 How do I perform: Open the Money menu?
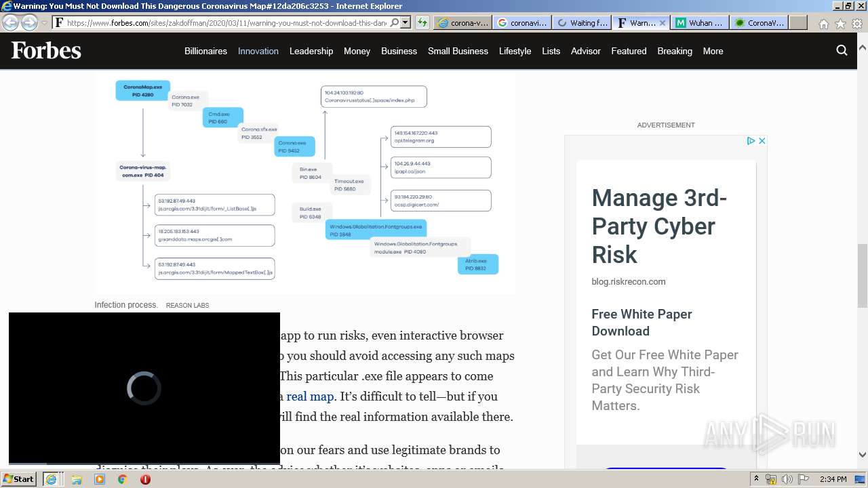click(357, 51)
